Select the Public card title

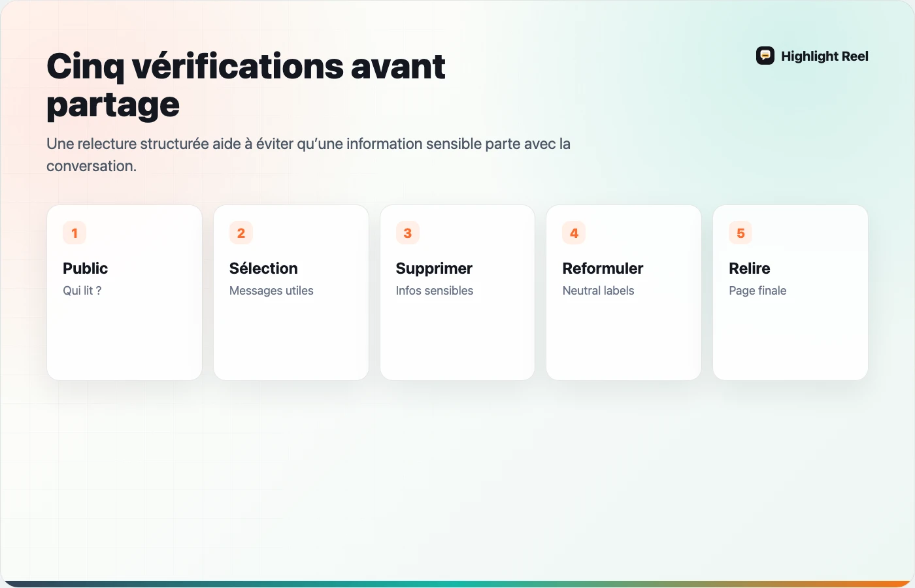pos(86,269)
